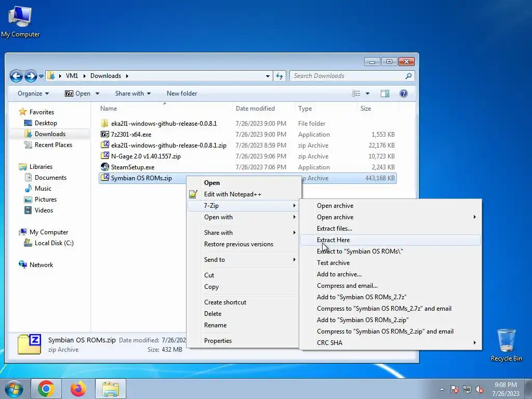532x399 pixels.
Task: Click the change view icon
Action: 356,94
